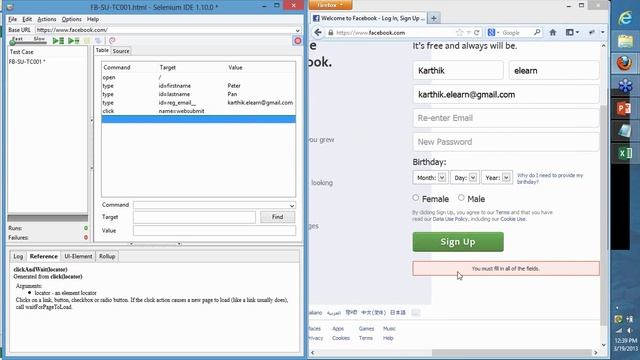Image resolution: width=640 pixels, height=360 pixels.
Task: Click the New Password field
Action: 506,142
